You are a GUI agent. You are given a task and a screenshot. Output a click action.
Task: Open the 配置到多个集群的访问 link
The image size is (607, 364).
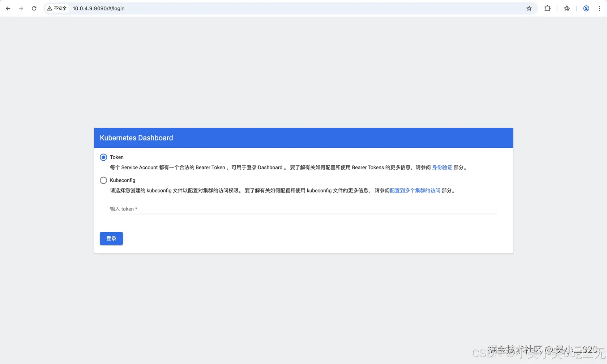415,190
